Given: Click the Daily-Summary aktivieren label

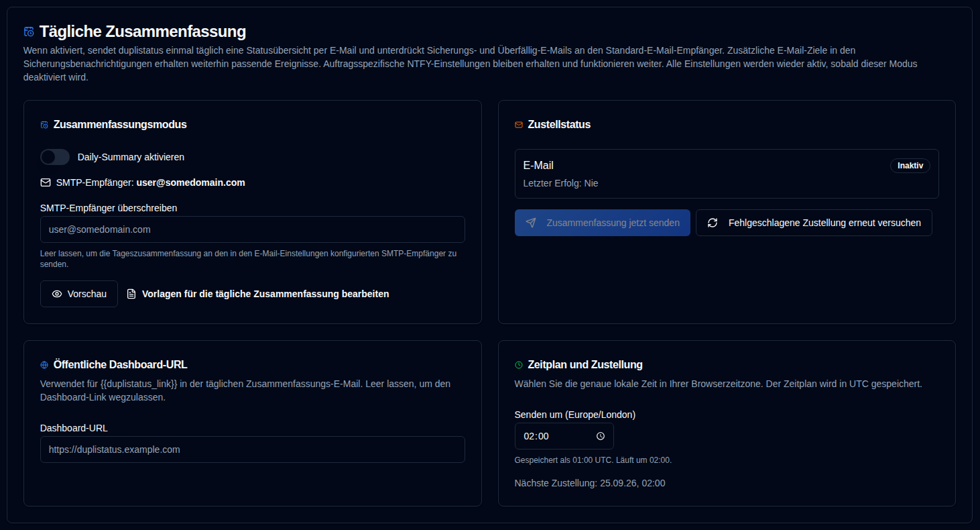Looking at the screenshot, I should pyautogui.click(x=131, y=157).
